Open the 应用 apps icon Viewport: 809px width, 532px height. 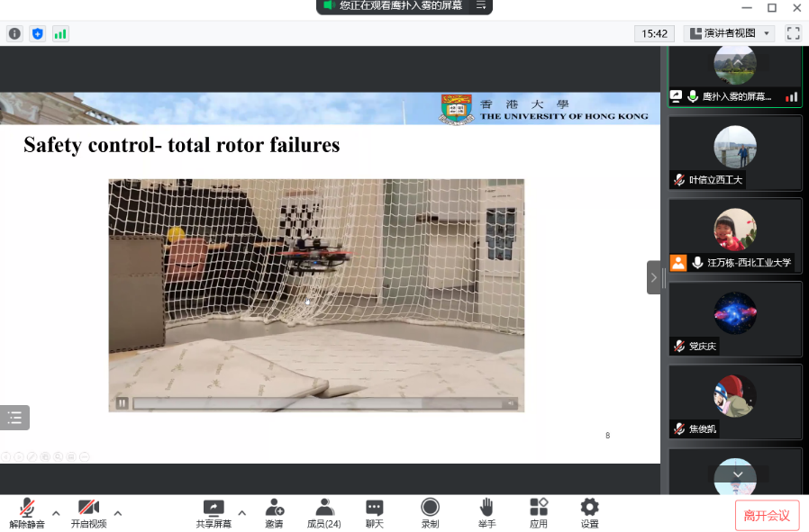[539, 513]
